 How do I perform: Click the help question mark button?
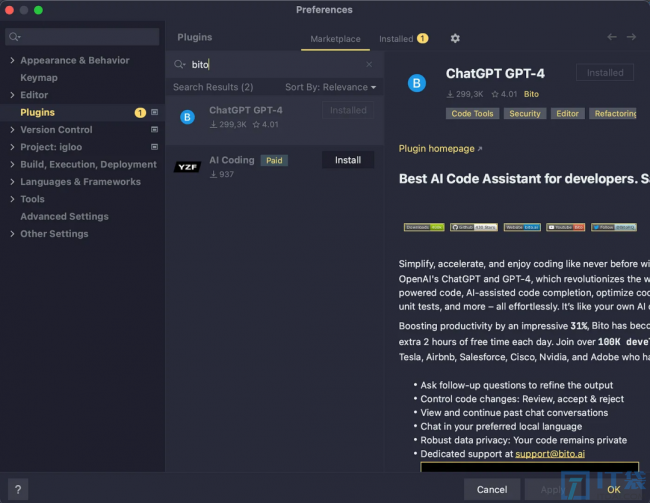click(18, 489)
